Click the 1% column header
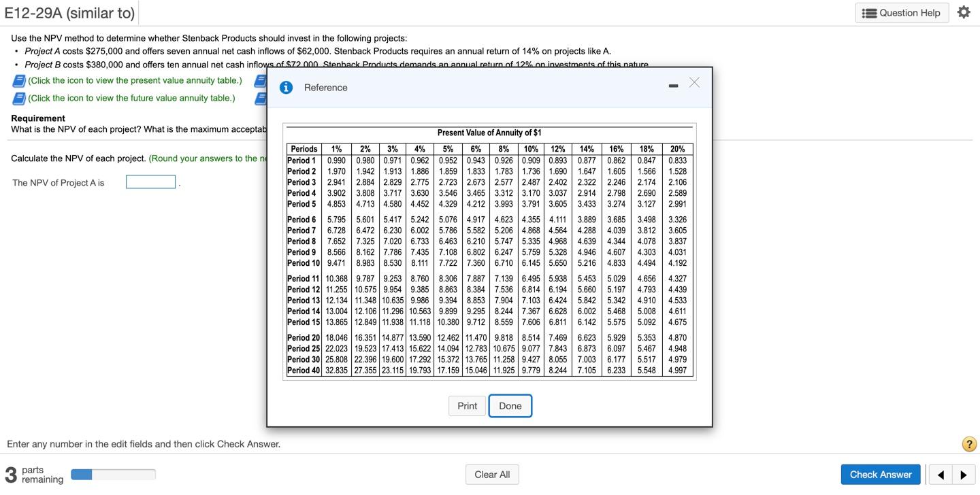Viewport: 980px width, 495px height. click(336, 149)
